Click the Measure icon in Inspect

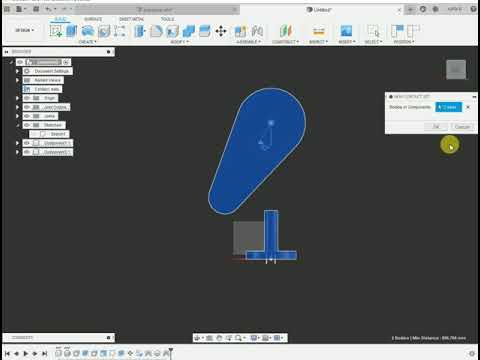point(319,31)
